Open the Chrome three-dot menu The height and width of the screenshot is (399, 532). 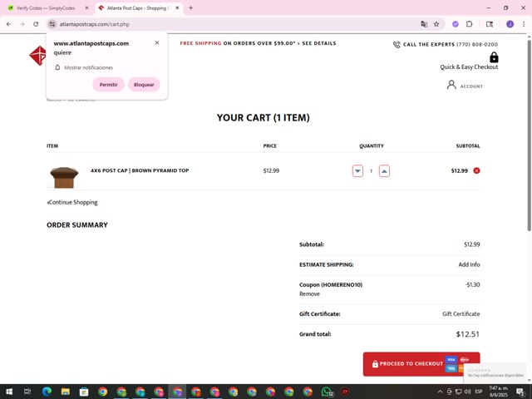[524, 24]
